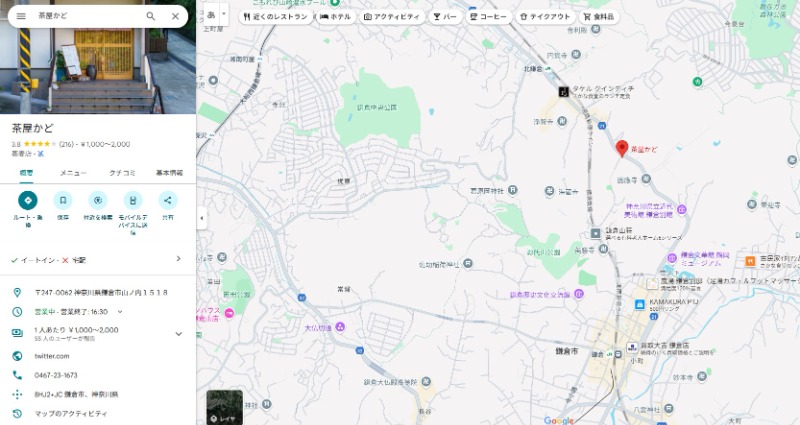The height and width of the screenshot is (425, 800).
Task: Collapse the side panel arrow
Action: (x=202, y=217)
